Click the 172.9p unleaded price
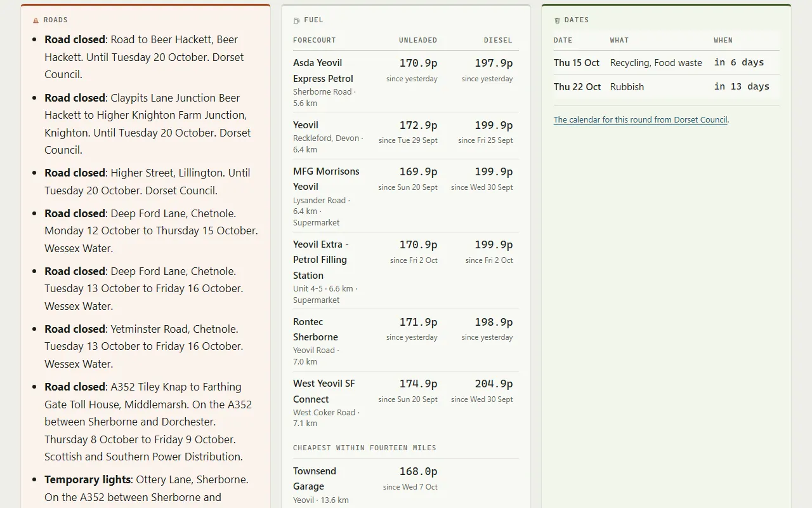The width and height of the screenshot is (812, 508). point(418,125)
